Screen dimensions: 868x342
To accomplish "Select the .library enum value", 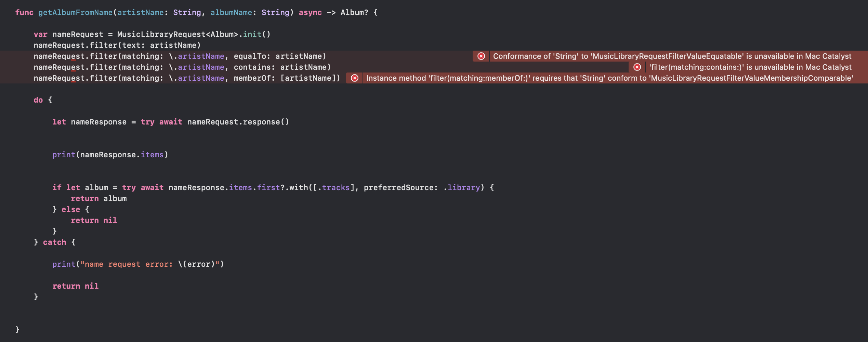I will click(463, 187).
